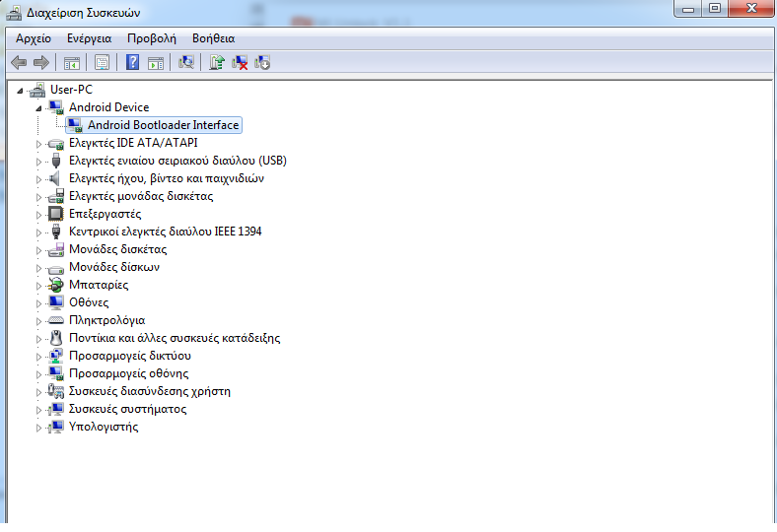Click the Back arrow toolbar icon
This screenshot has height=532, width=777.
coord(19,62)
